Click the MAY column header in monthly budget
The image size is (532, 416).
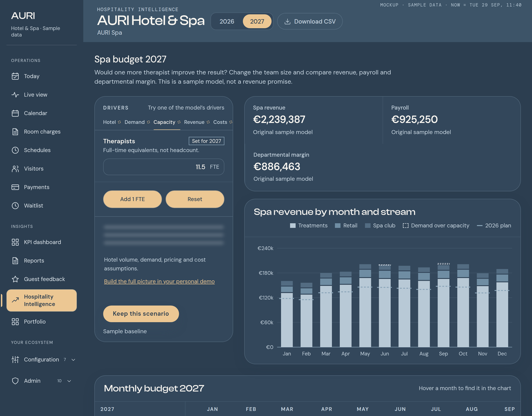point(362,409)
